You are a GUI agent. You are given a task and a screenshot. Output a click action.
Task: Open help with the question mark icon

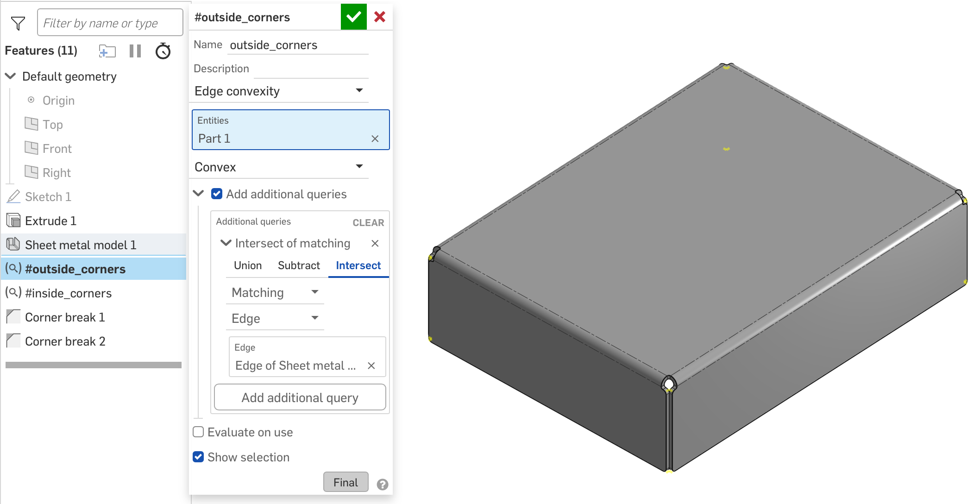pyautogui.click(x=383, y=485)
